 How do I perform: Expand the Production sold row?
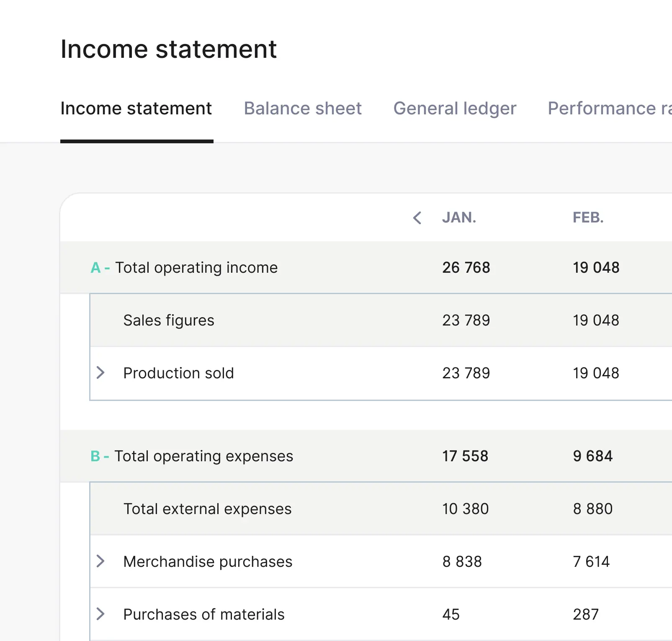(100, 372)
